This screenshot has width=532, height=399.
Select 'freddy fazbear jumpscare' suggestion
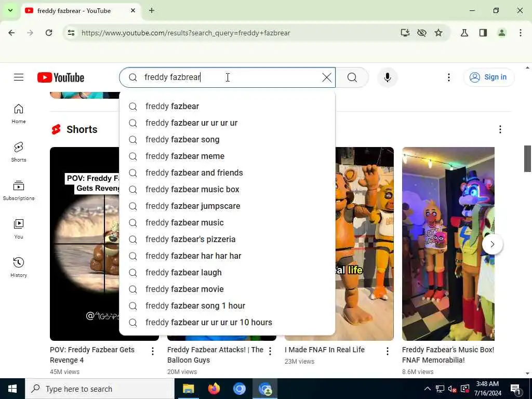click(x=228, y=206)
